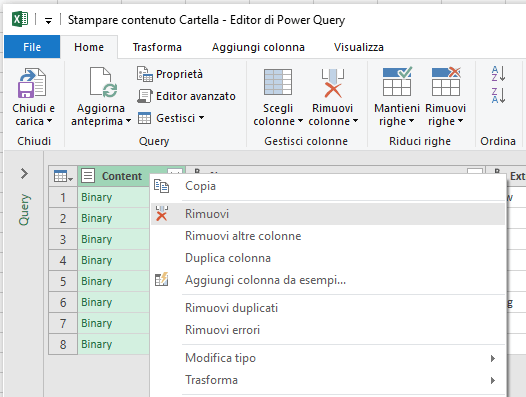Screen dimensions: 526x397
Task: Open the File tab
Action: coord(32,47)
